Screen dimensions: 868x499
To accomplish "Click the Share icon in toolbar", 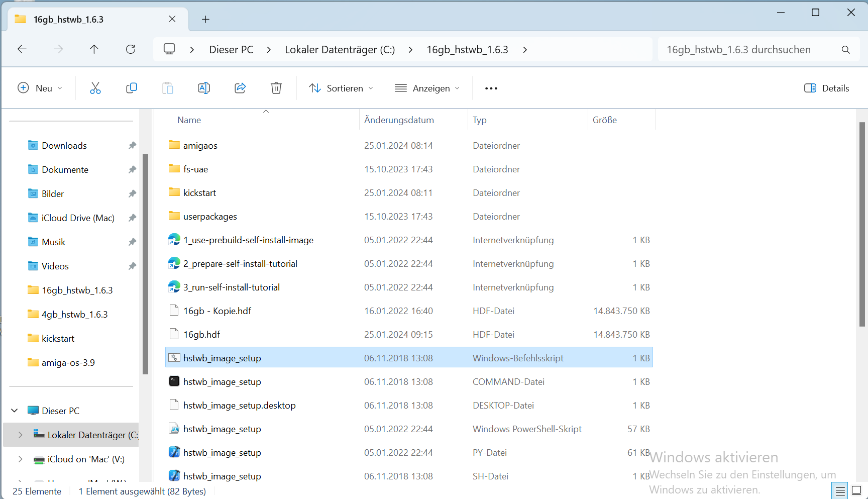I will (x=240, y=88).
